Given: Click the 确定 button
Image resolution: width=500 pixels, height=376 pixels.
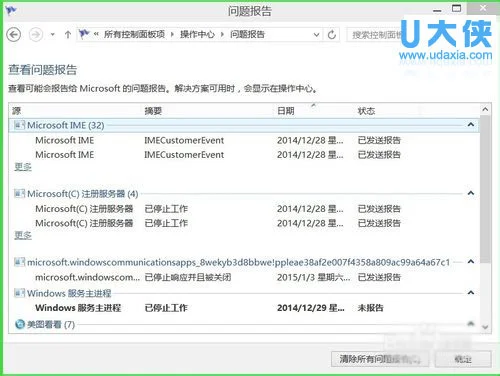Looking at the screenshot, I should (463, 359).
